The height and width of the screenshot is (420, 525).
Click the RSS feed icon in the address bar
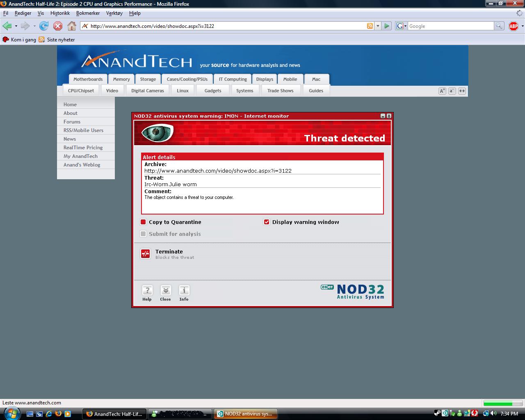tap(370, 26)
